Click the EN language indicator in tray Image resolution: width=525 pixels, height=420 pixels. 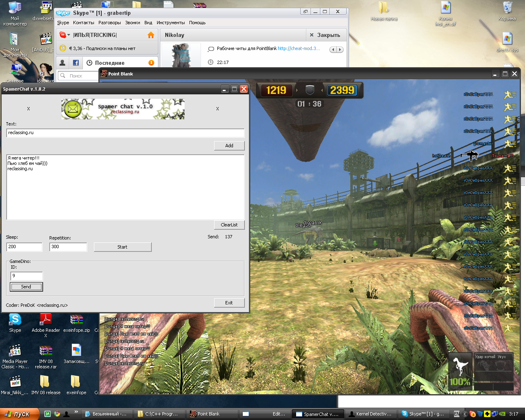point(457,414)
